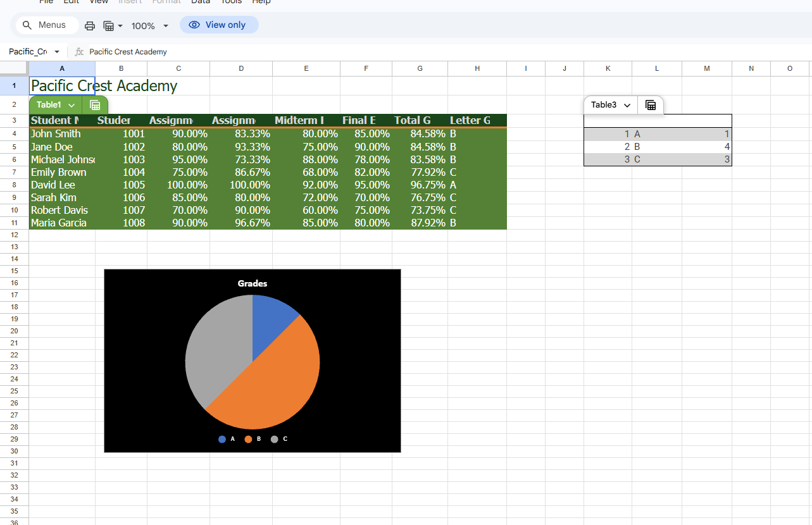
Task: Click the Letter G header cell
Action: (x=477, y=120)
